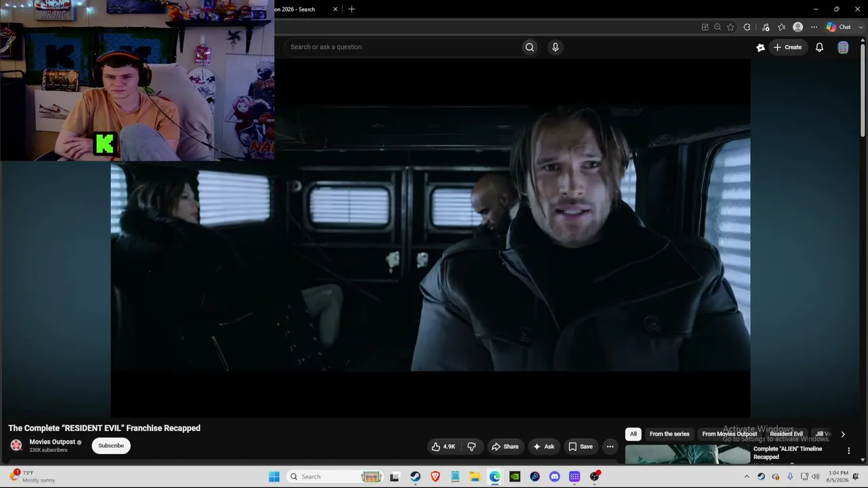Add page to favorites star

click(730, 27)
